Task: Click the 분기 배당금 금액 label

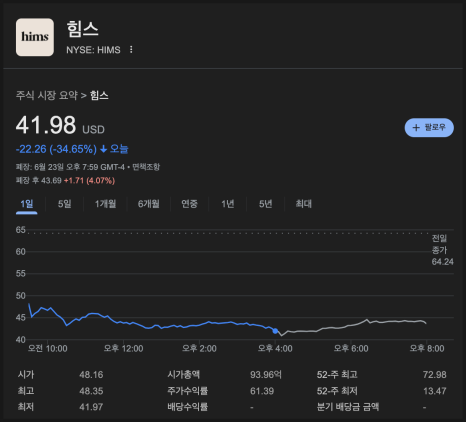Action: coord(348,407)
